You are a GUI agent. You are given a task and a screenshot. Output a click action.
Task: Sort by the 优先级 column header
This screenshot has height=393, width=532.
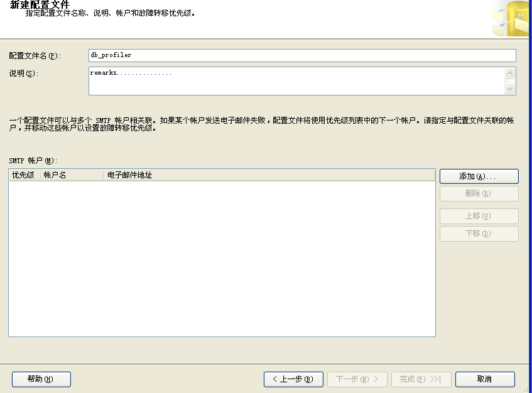click(x=24, y=175)
